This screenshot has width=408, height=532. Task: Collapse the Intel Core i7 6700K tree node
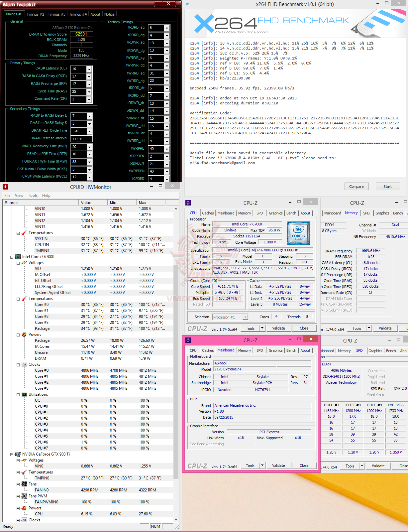[12, 257]
